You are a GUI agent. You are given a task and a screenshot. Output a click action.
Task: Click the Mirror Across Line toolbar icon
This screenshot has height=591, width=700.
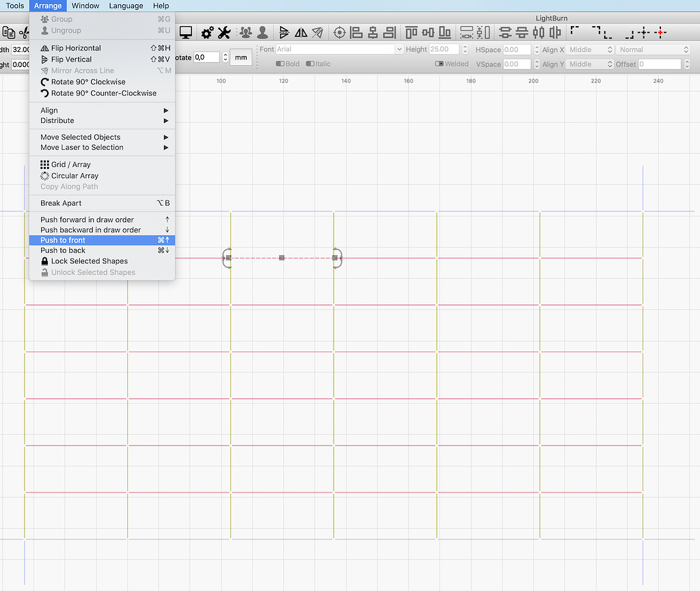(319, 32)
